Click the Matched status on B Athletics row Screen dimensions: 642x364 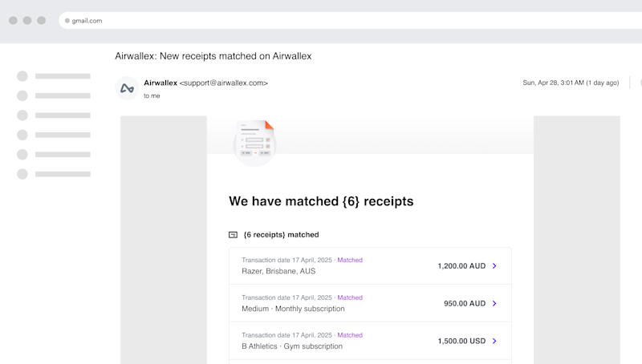pos(350,335)
